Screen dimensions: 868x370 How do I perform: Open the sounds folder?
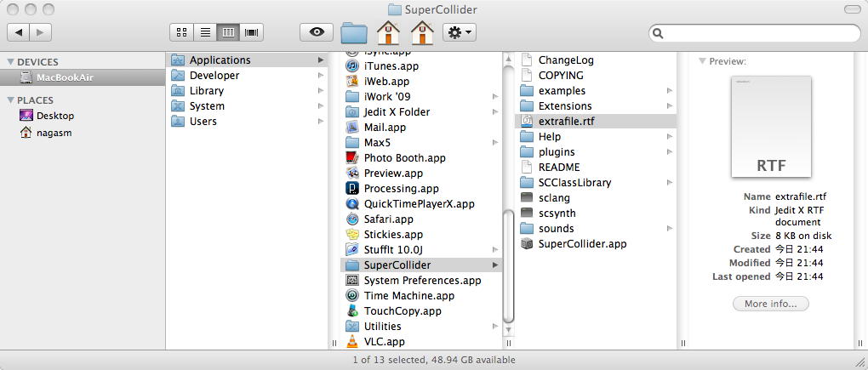(596, 229)
